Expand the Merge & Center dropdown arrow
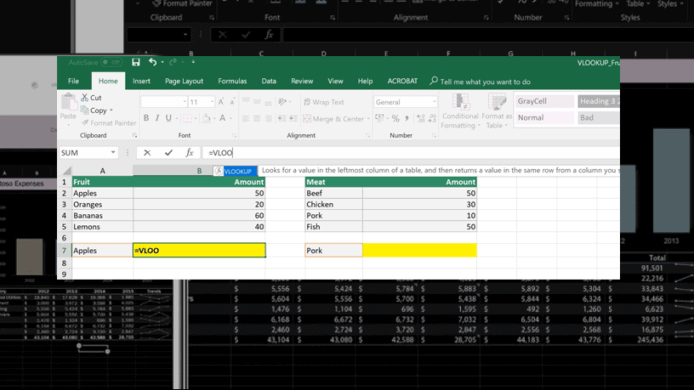 click(368, 119)
